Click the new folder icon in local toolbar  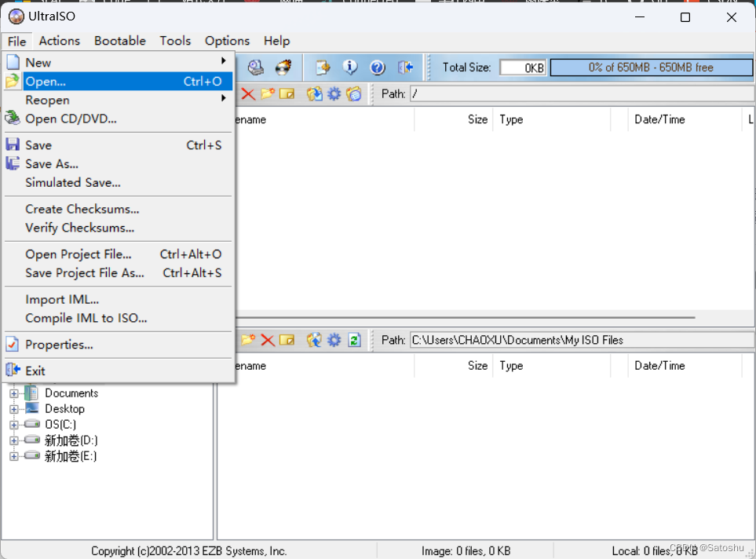point(248,340)
